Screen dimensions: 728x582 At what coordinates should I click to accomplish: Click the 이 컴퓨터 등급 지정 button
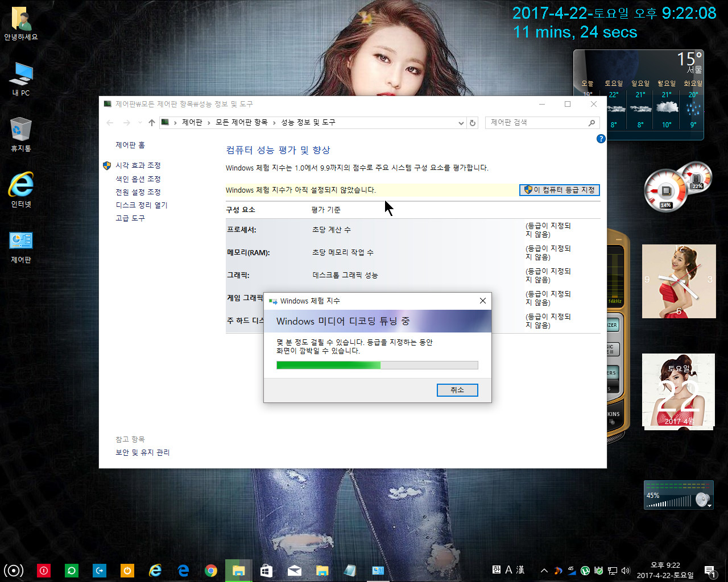click(560, 190)
